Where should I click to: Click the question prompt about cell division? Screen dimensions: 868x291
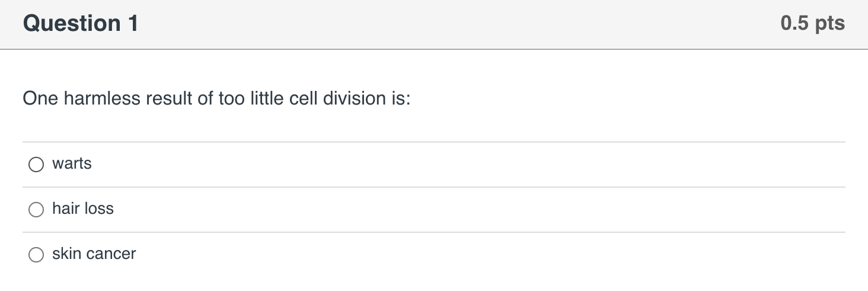point(216,99)
